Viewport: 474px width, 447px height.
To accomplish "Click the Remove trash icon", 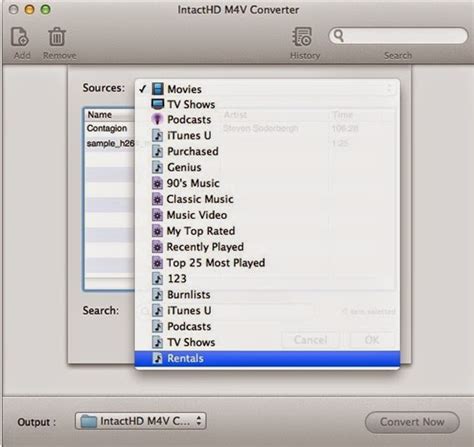I will [x=57, y=37].
